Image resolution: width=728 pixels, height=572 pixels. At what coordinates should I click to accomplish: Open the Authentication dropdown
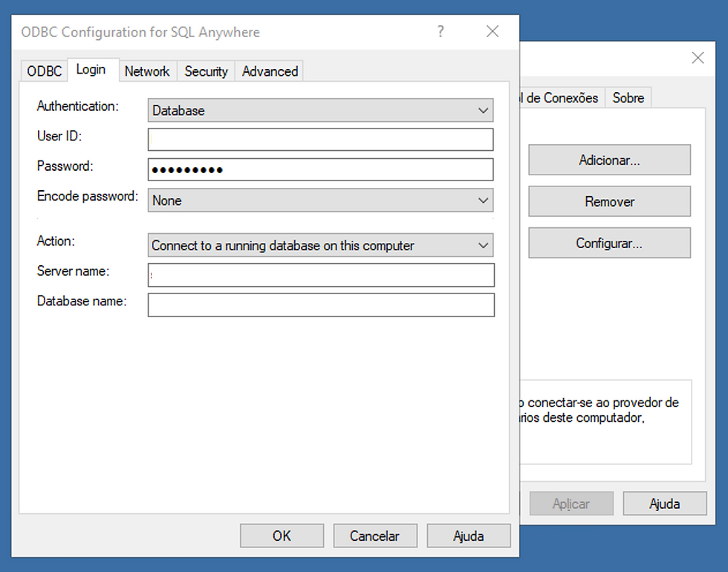pyautogui.click(x=320, y=111)
